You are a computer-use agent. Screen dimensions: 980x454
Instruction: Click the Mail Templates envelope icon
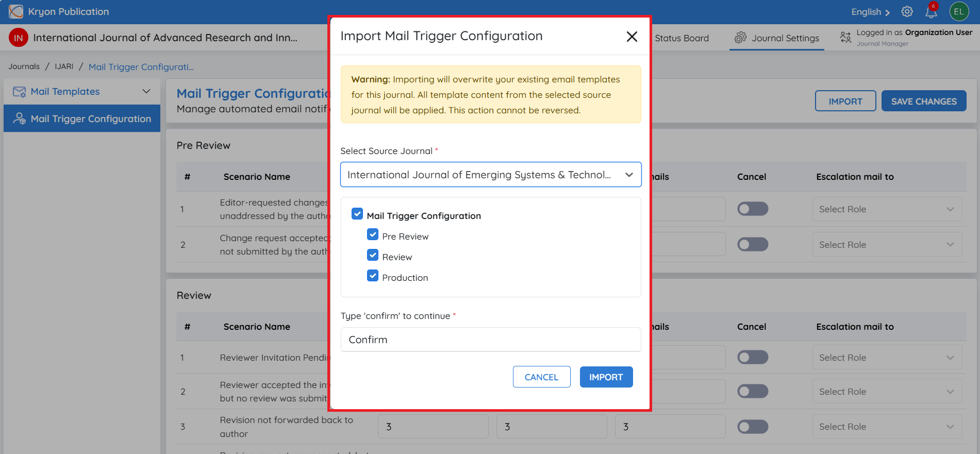19,92
